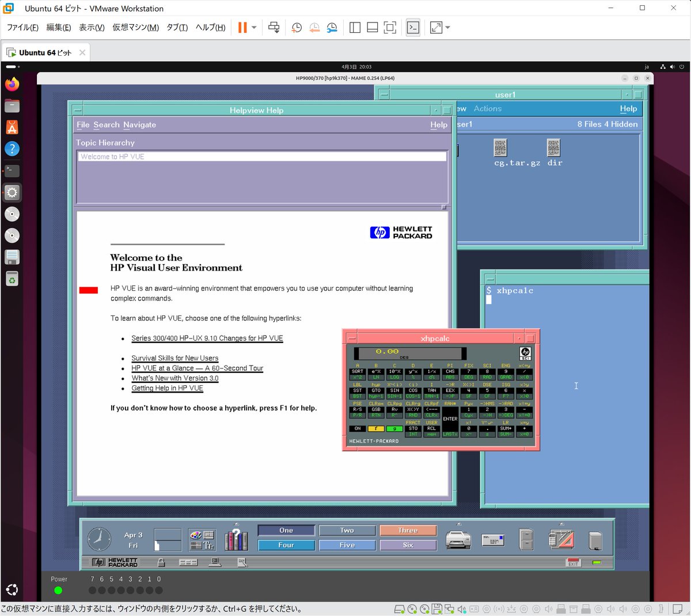Switch to workspace Three
The width and height of the screenshot is (691, 616).
click(408, 530)
